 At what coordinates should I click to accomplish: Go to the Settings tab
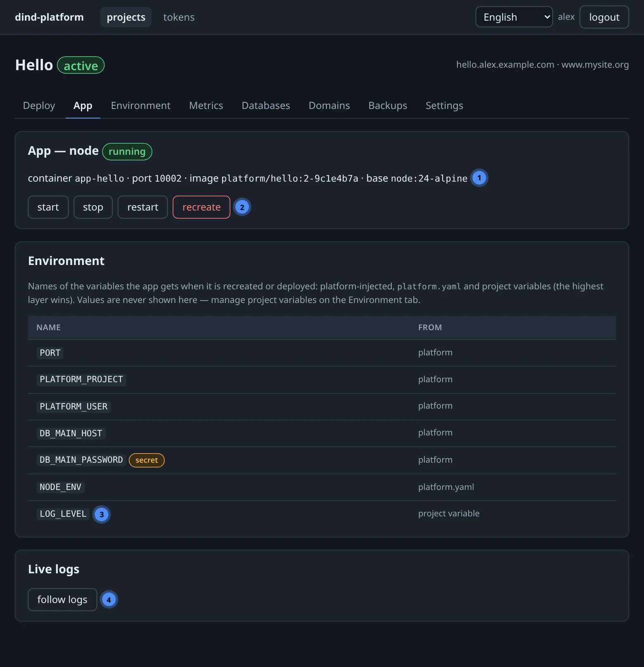tap(444, 106)
